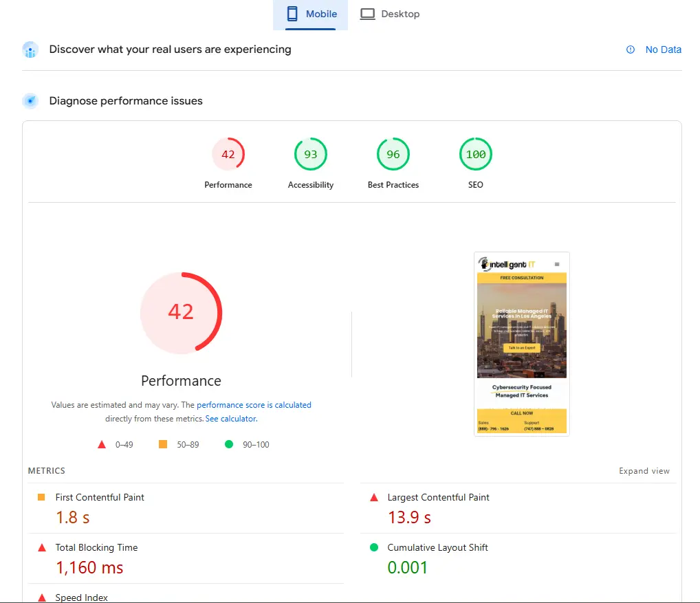Click the mobile phone icon

292,14
